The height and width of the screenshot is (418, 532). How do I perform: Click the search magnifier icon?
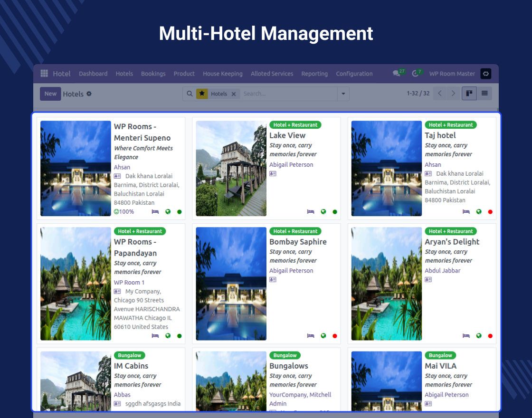pyautogui.click(x=190, y=94)
